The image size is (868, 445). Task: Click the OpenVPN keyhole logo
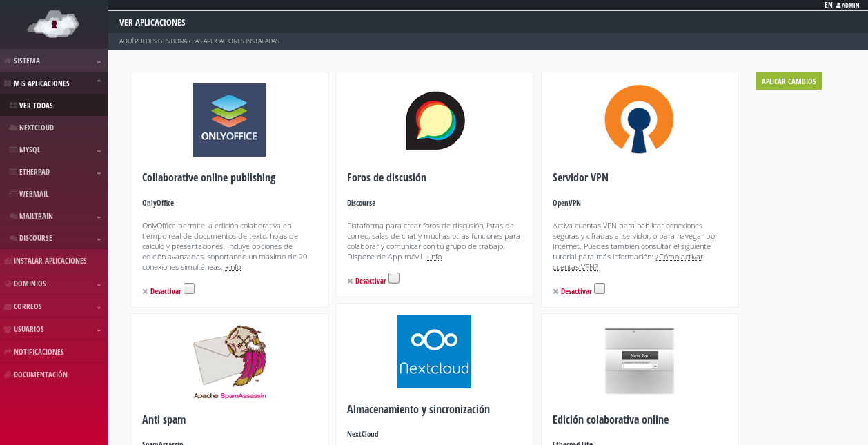[x=639, y=119]
